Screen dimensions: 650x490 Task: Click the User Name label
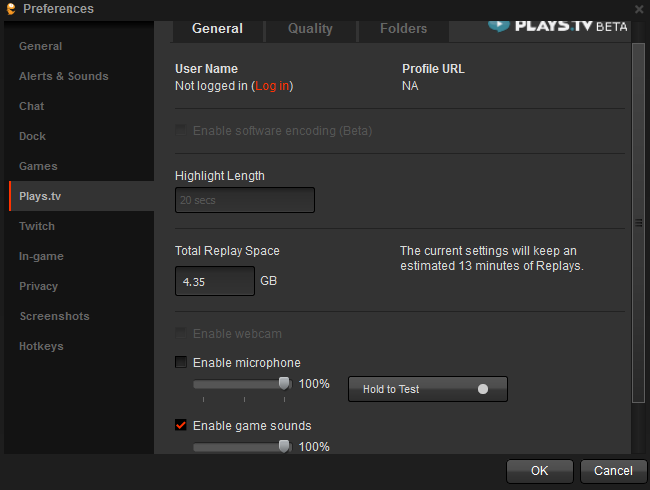[206, 69]
